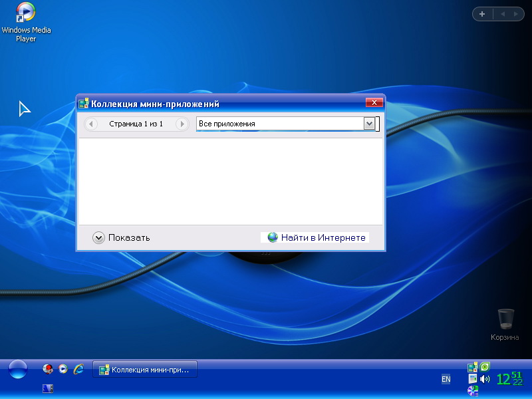This screenshot has width=532, height=399.
Task: Click the red quick launch icon
Action: coord(48,369)
